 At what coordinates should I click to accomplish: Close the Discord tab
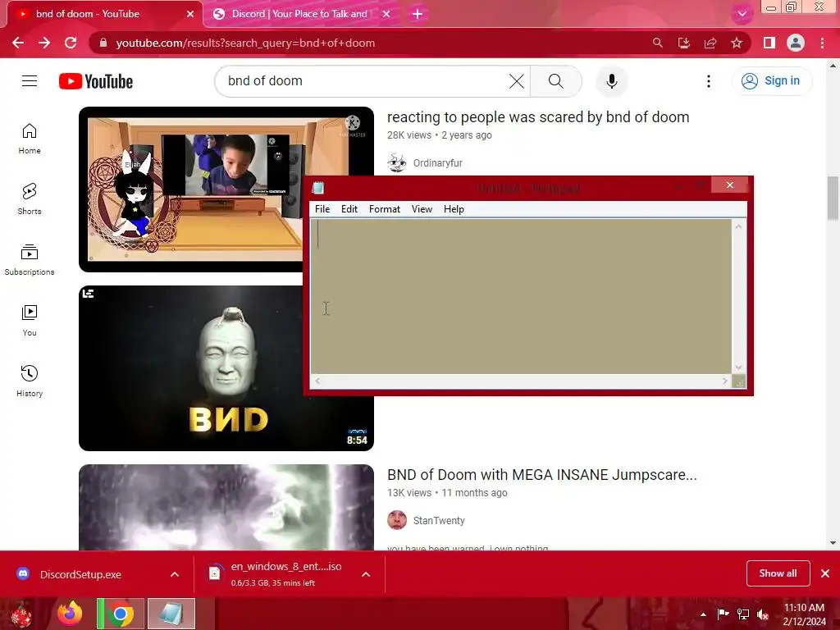[x=386, y=14]
